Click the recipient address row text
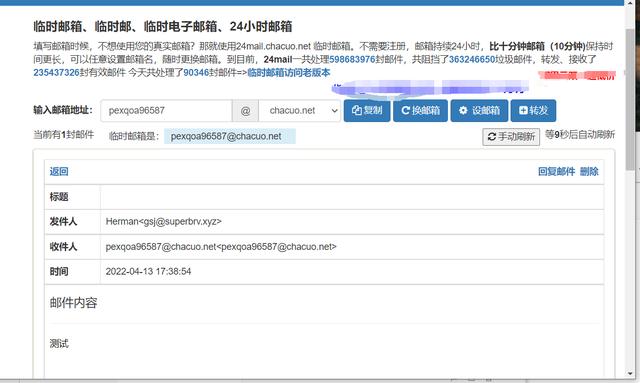 [x=221, y=247]
